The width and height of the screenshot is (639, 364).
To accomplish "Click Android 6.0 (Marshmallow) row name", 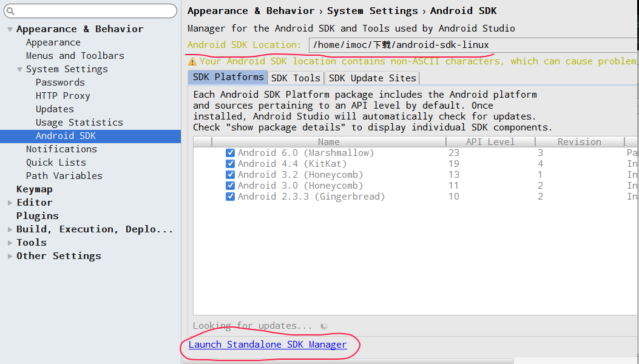I will click(x=306, y=153).
